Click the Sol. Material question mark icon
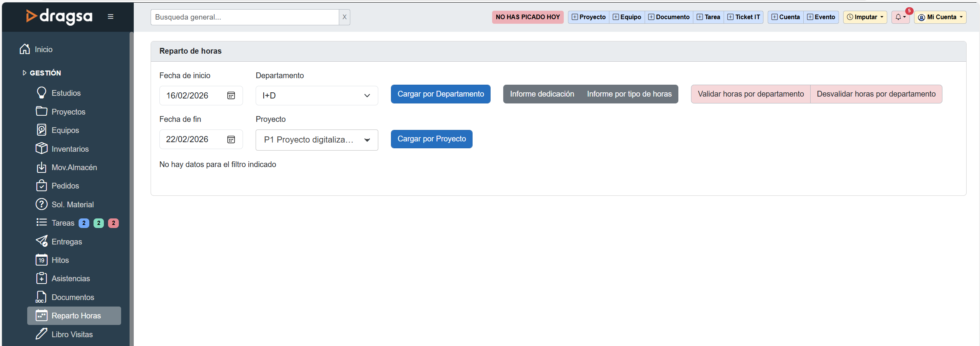 (x=41, y=204)
